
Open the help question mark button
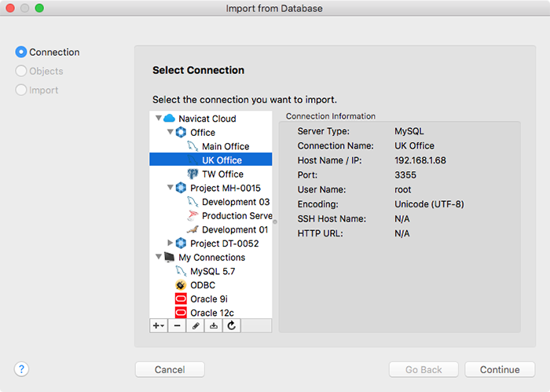point(21,369)
